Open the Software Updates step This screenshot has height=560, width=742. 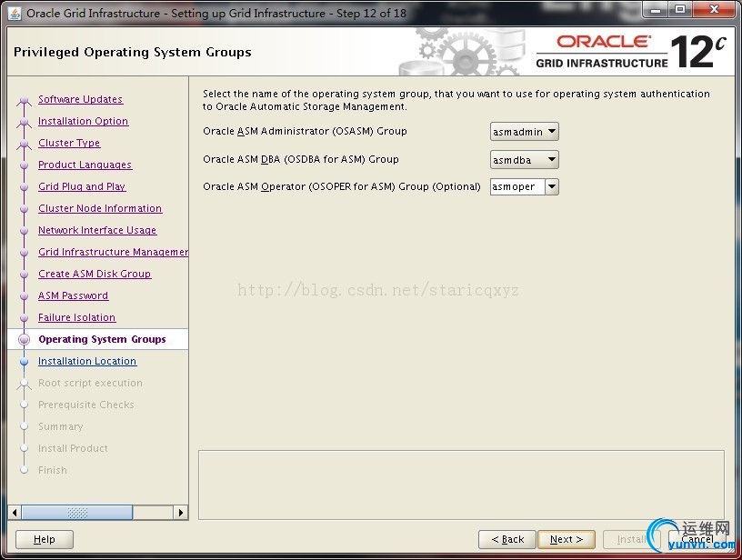(80, 99)
